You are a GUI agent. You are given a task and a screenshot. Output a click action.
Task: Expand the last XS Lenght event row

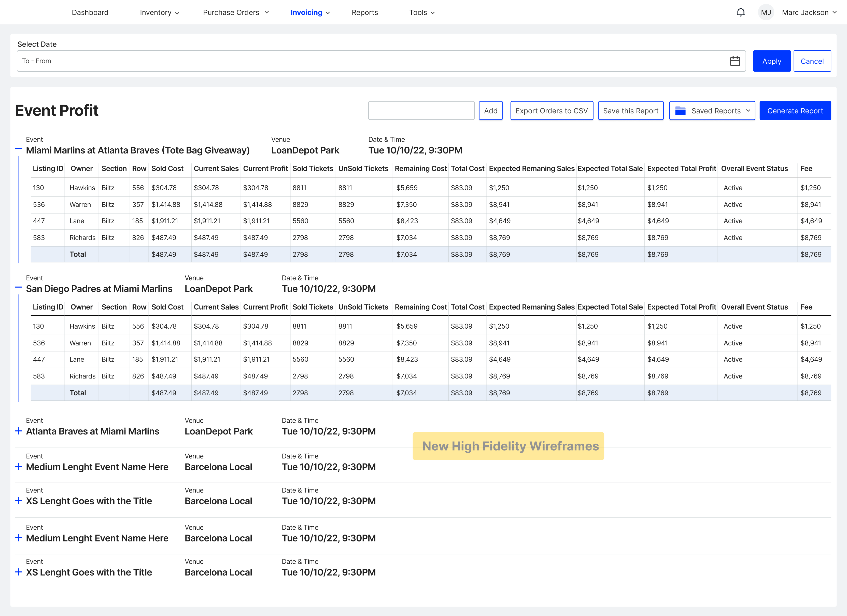tap(18, 572)
